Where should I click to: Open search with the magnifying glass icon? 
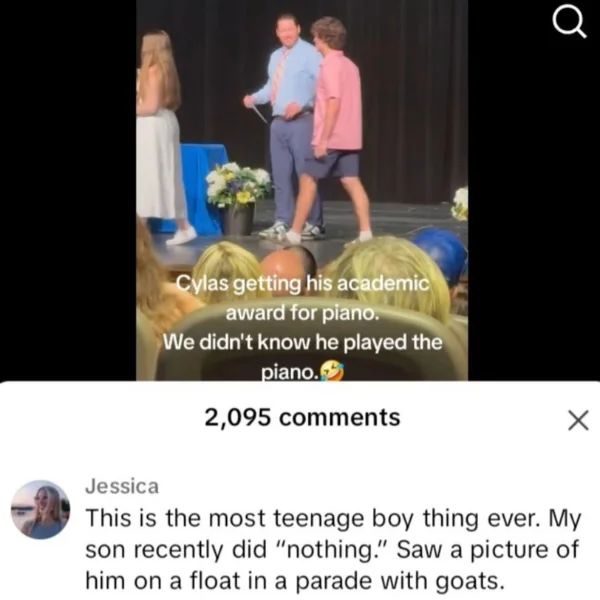click(x=569, y=23)
